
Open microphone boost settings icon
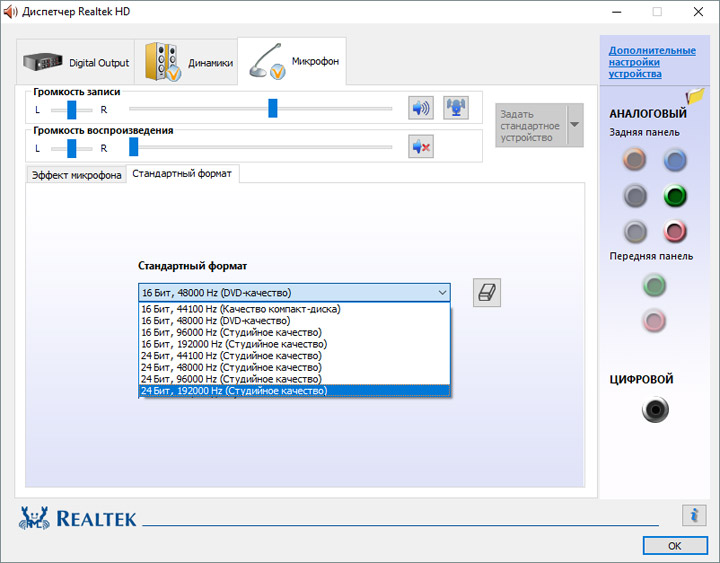click(456, 108)
